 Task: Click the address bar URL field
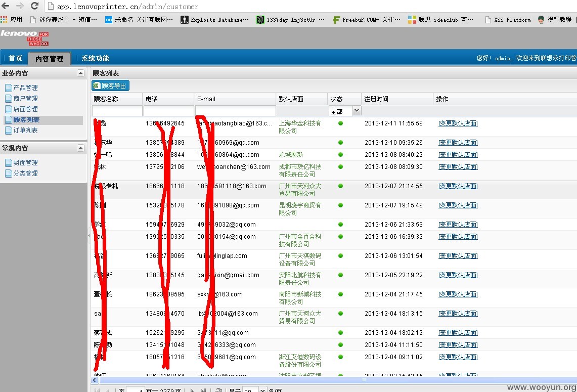click(309, 6)
